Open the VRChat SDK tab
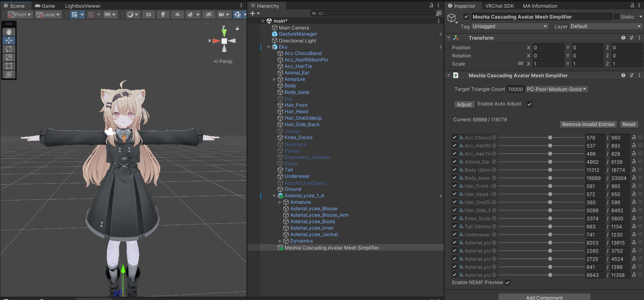 pos(499,6)
